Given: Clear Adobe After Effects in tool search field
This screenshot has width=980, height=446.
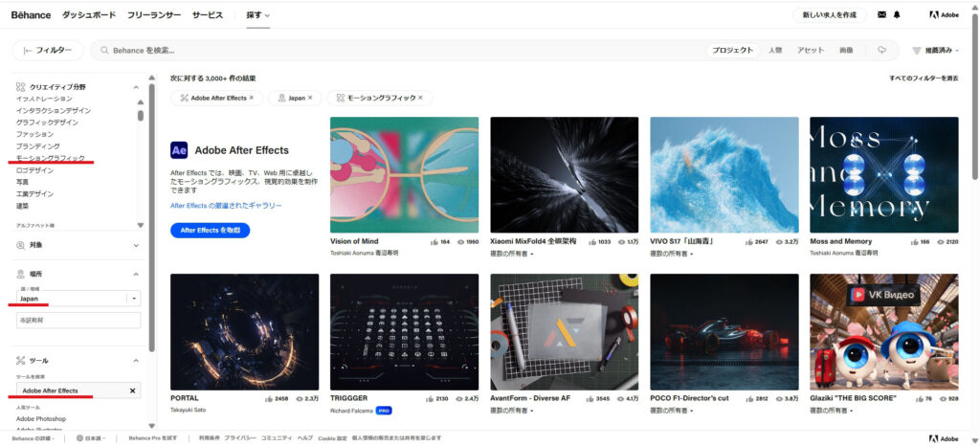Looking at the screenshot, I should (x=132, y=390).
